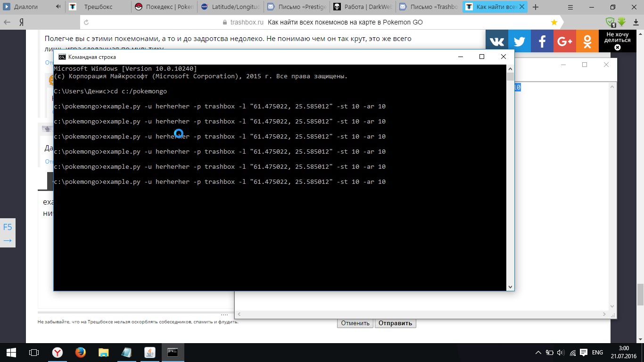Open the notepad-like taskbar app
The image size is (644, 362).
(x=126, y=352)
